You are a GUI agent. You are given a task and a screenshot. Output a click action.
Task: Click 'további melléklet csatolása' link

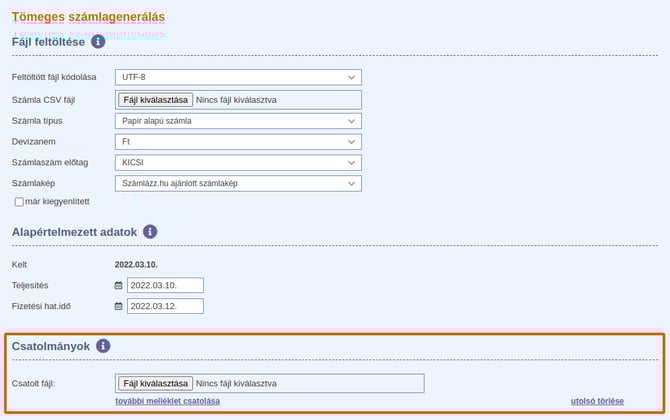[x=168, y=401]
